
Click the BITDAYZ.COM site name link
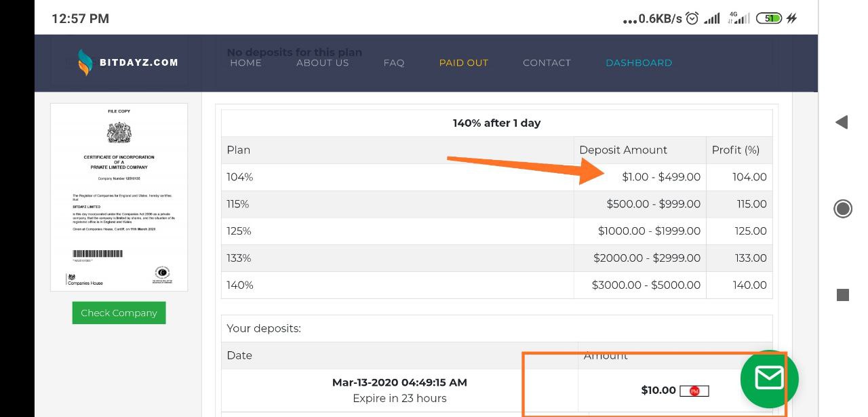point(139,62)
